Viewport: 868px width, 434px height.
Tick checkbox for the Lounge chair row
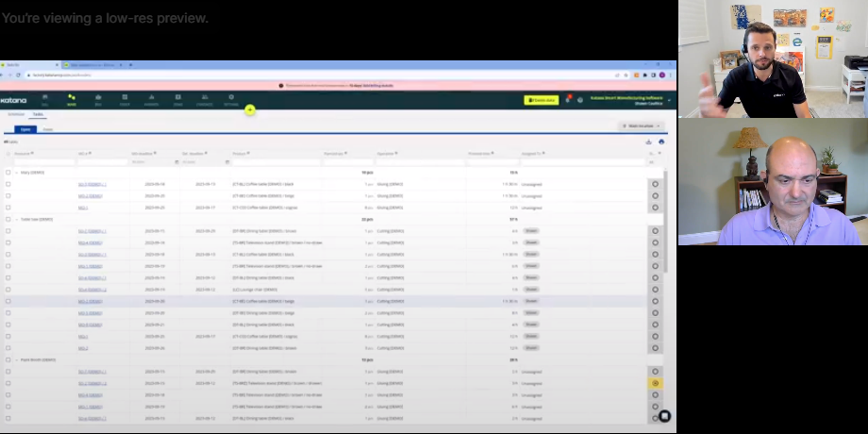8,290
